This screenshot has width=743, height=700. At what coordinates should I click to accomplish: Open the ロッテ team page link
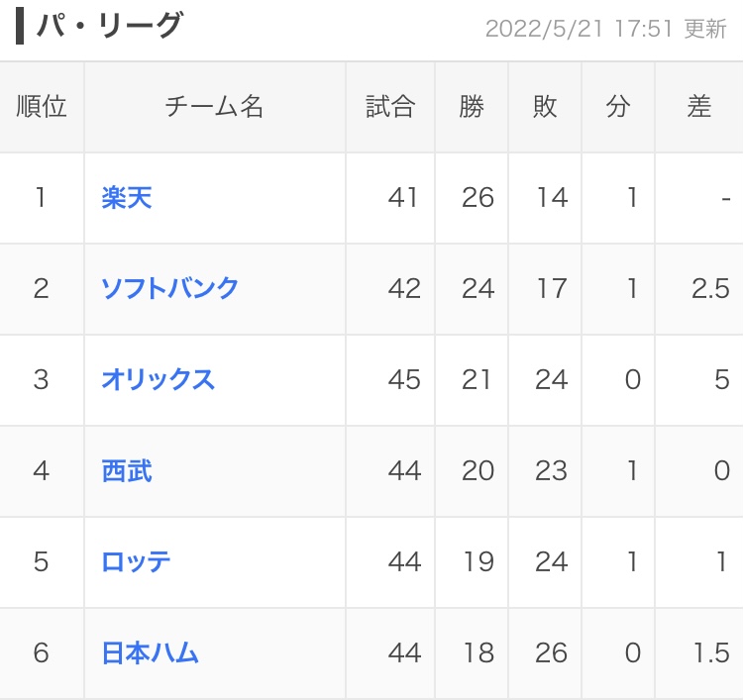(137, 562)
